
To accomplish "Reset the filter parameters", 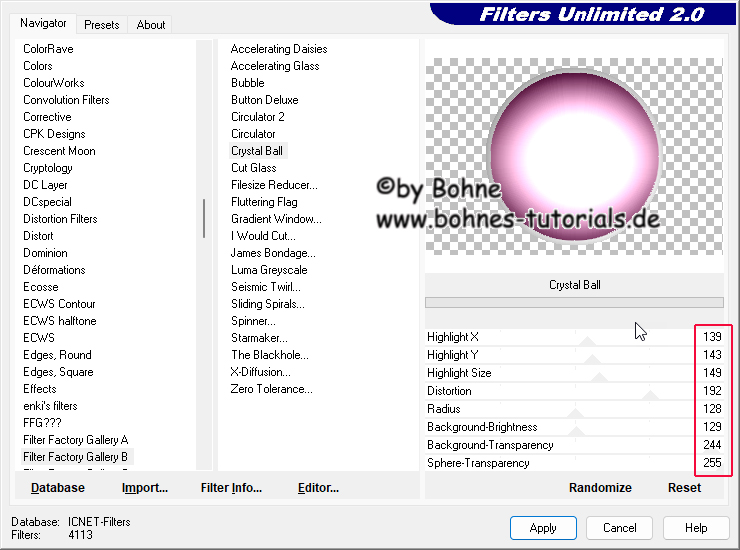I will (684, 488).
